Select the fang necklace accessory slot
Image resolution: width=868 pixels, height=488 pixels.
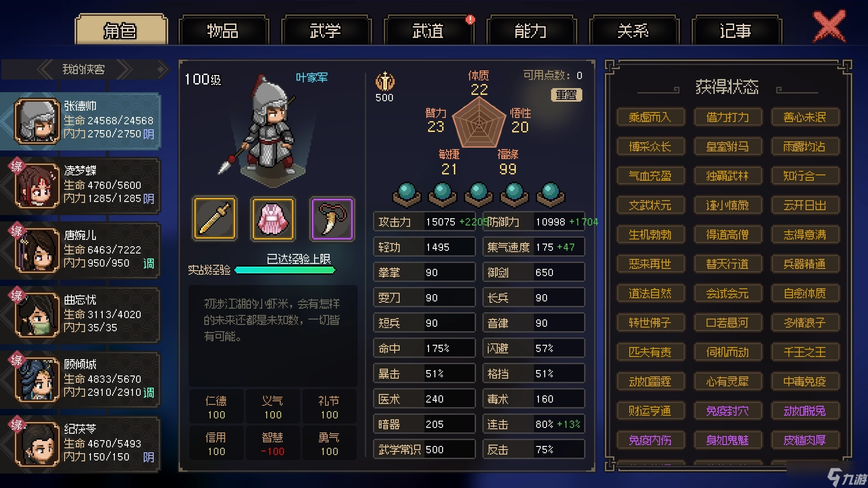[332, 219]
